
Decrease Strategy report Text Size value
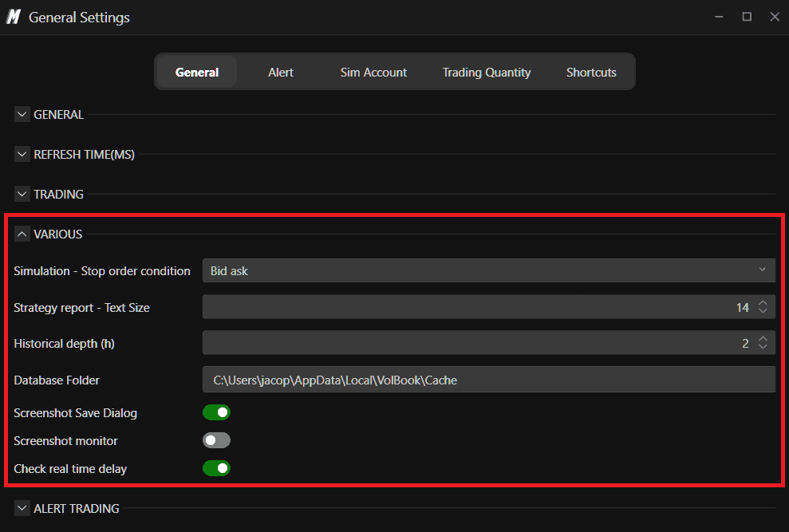pos(763,310)
